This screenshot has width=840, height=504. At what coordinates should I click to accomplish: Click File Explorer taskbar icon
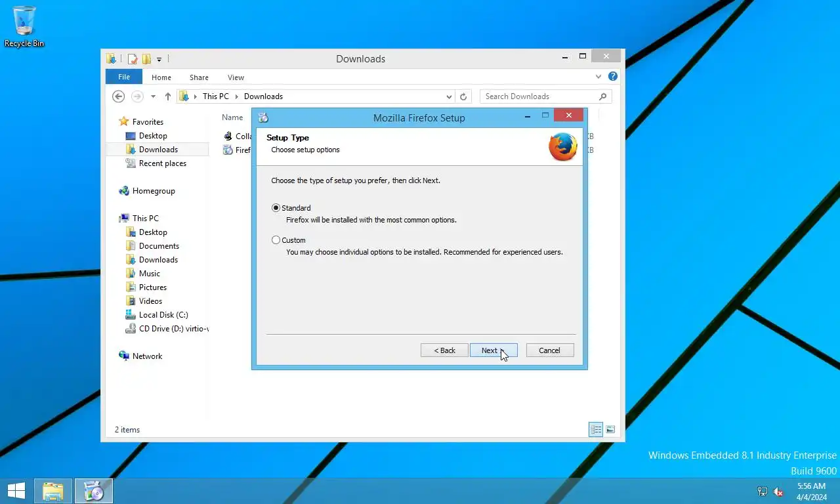click(x=53, y=491)
